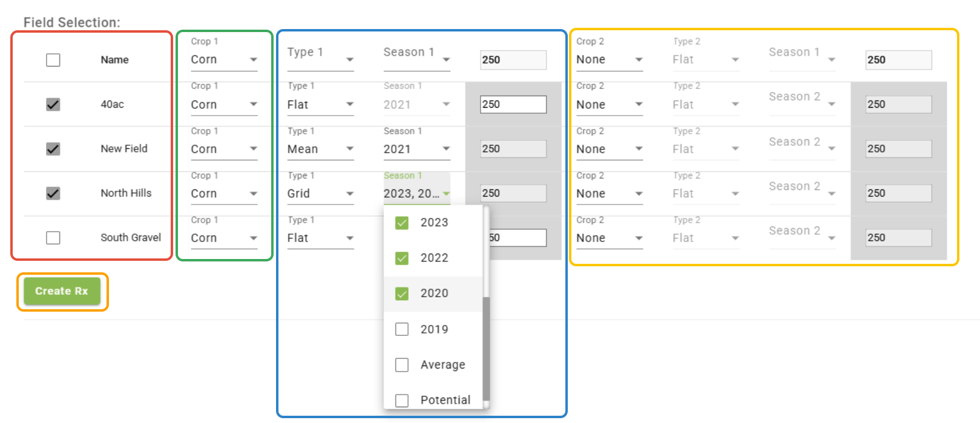Click header row 250 rate input field
Image resolution: width=980 pixels, height=423 pixels.
(x=513, y=60)
